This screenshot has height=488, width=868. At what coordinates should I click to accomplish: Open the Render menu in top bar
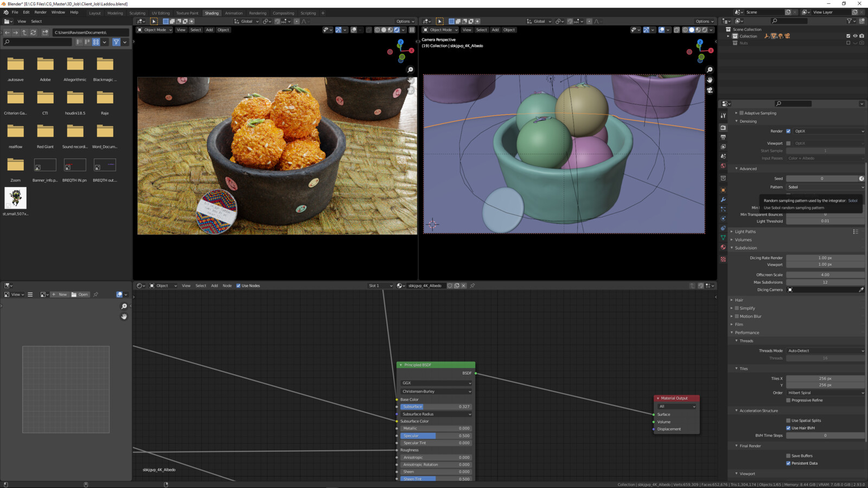click(41, 12)
